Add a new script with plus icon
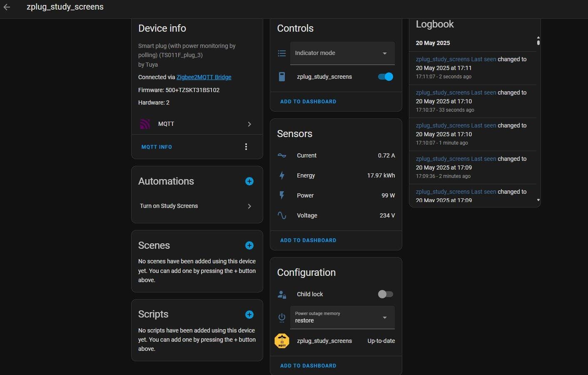The width and height of the screenshot is (588, 375). coord(249,315)
